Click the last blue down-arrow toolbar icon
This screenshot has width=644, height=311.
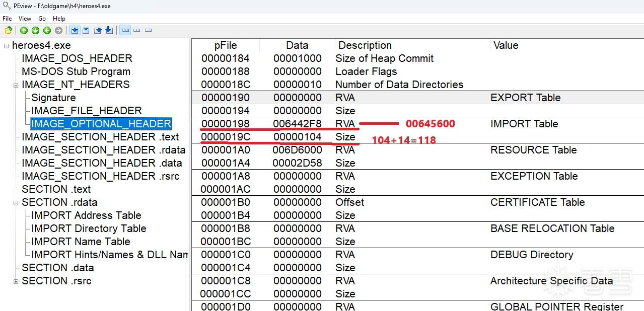click(109, 31)
